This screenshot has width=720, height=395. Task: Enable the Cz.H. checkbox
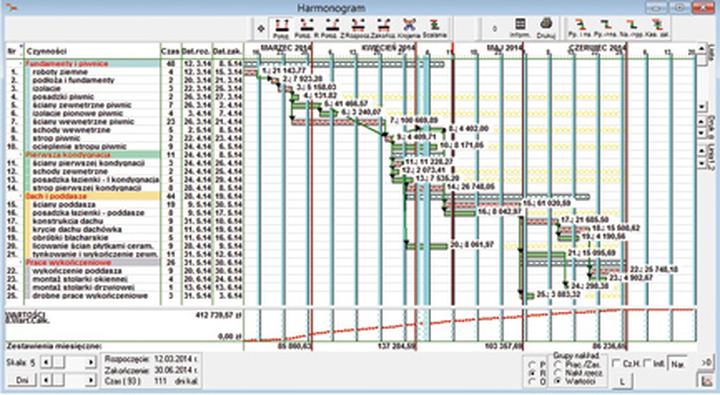click(x=616, y=363)
